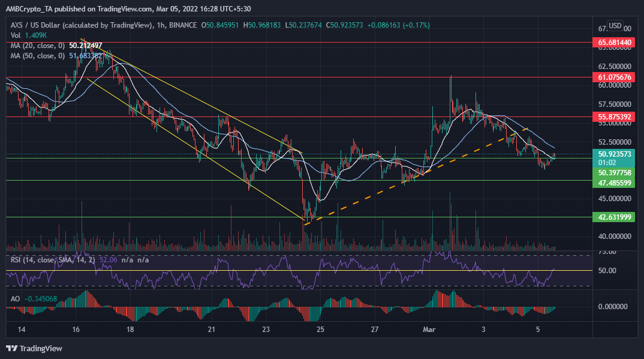
Task: Open the AXS / US Dollar symbol name
Action: coord(33,25)
